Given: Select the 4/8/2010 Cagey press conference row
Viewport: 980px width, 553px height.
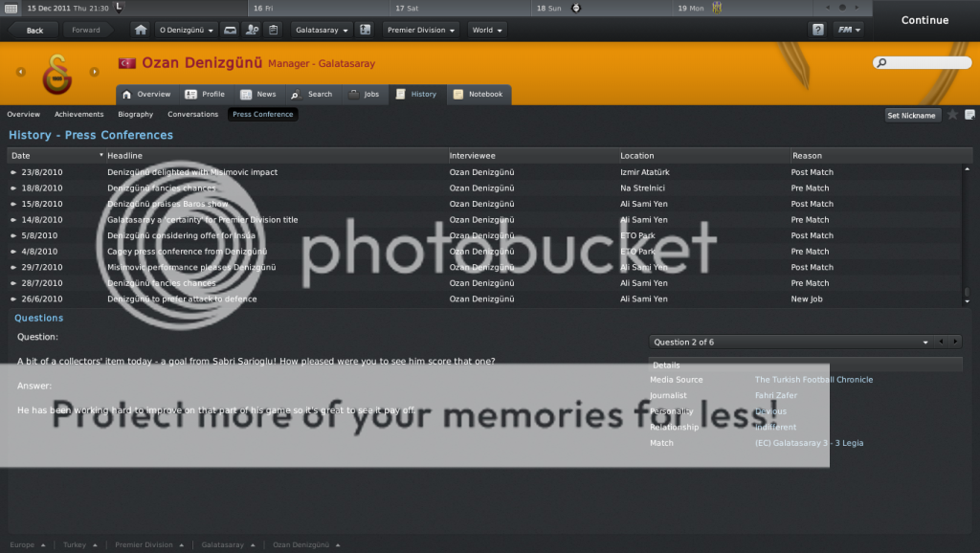Looking at the screenshot, I should [x=484, y=252].
